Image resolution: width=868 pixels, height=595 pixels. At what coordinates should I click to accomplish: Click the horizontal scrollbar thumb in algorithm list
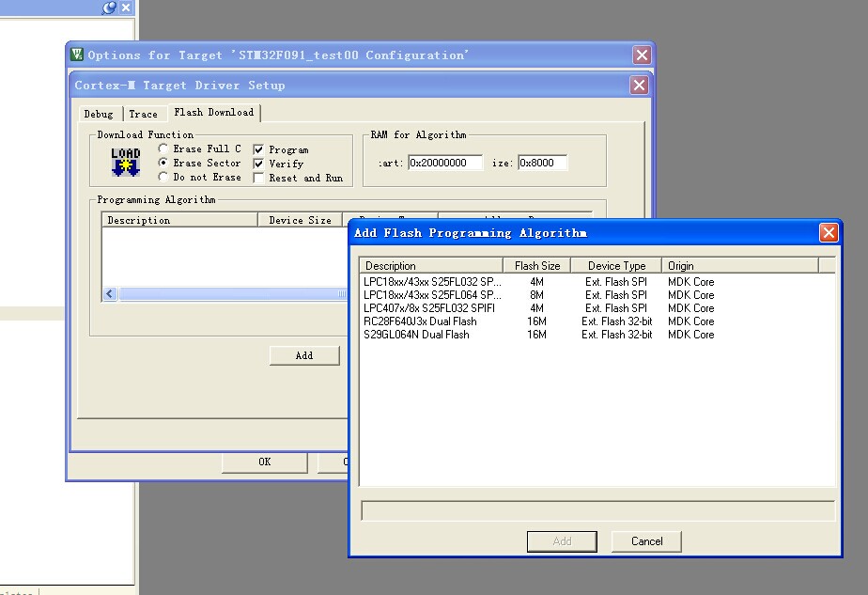coord(233,293)
